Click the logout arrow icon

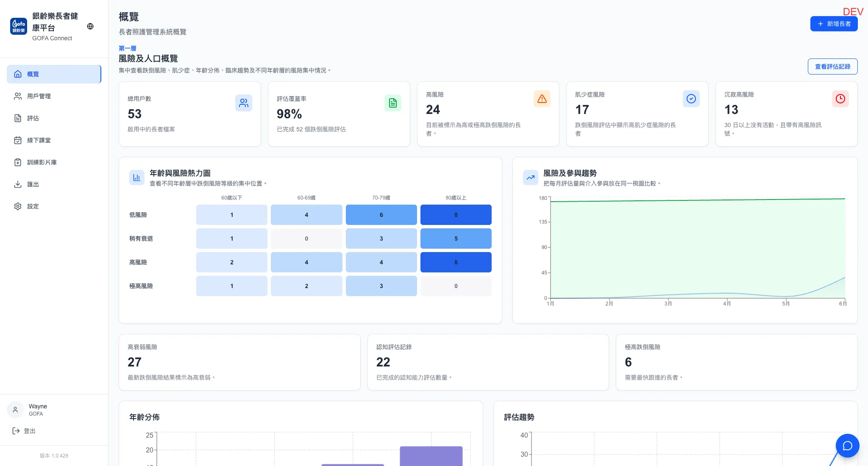coord(16,431)
